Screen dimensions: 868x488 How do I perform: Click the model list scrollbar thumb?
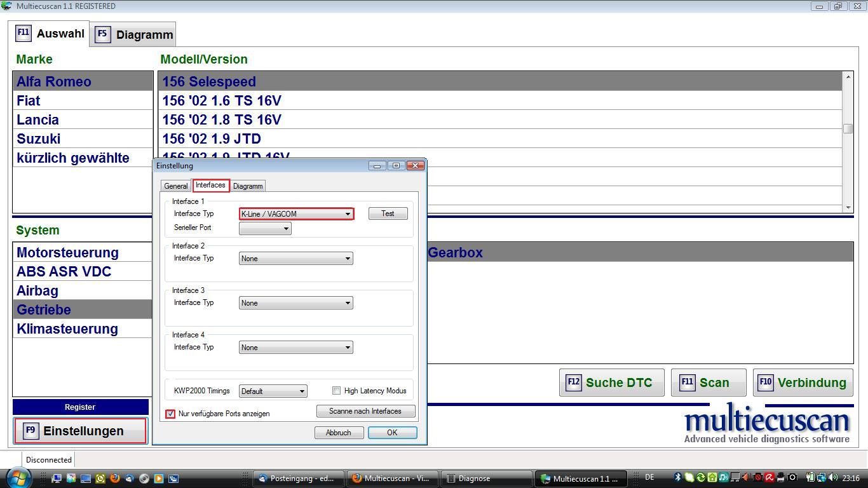point(848,128)
